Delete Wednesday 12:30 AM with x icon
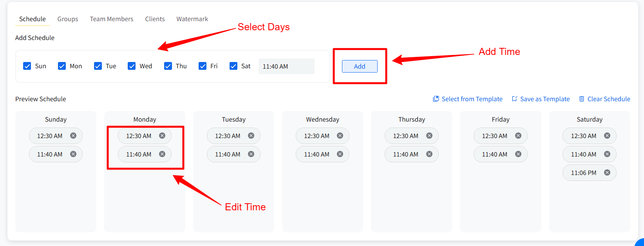644x246 pixels. point(340,136)
